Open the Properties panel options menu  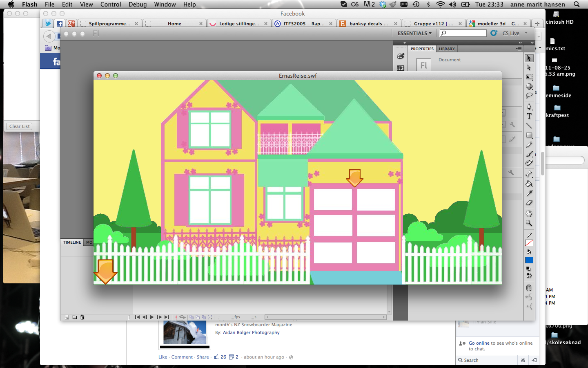pos(519,49)
